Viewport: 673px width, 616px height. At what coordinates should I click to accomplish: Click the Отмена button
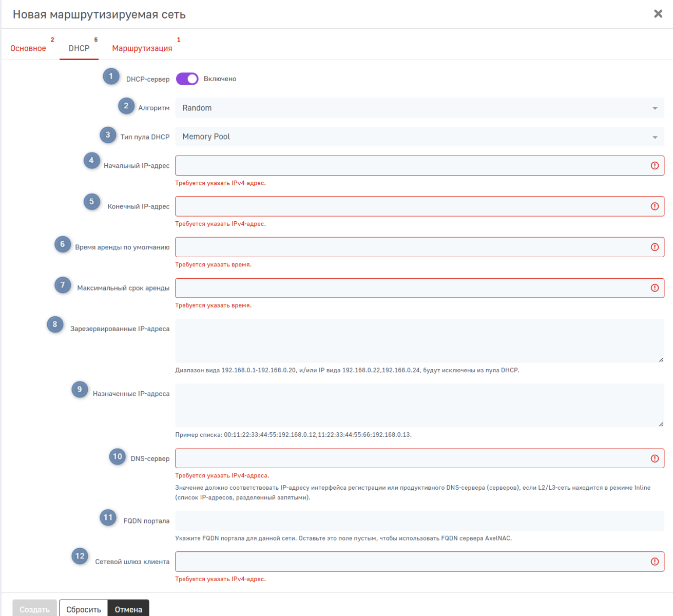pos(128,609)
